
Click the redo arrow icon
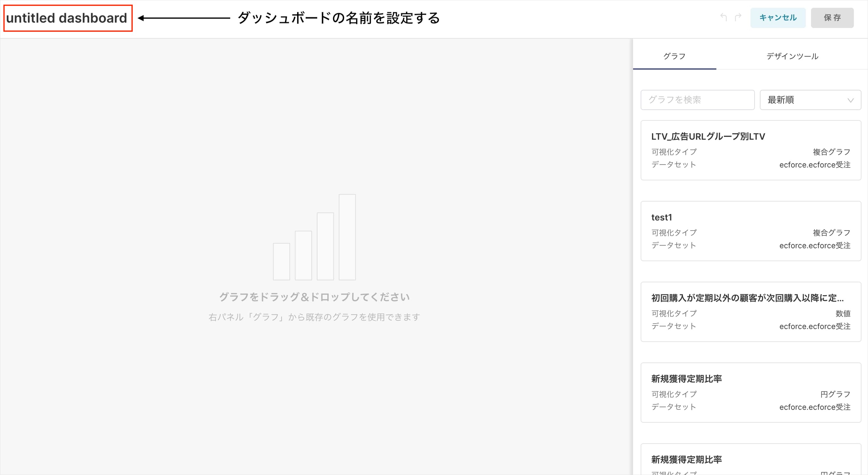tap(738, 17)
